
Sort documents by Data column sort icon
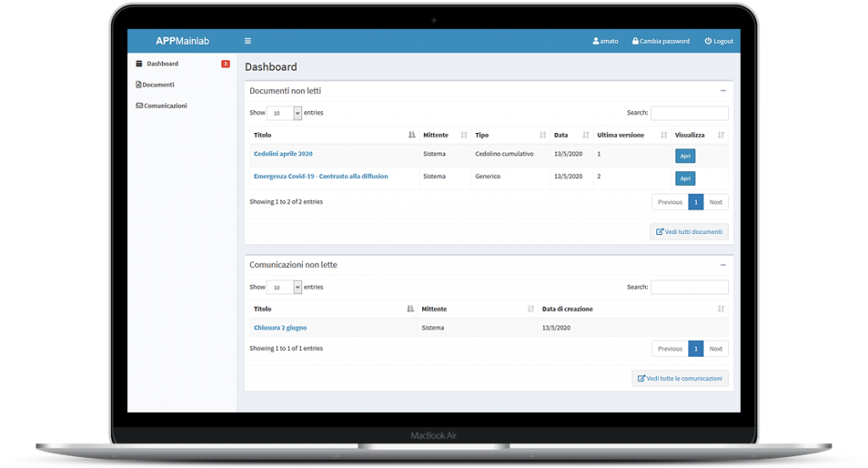(586, 135)
